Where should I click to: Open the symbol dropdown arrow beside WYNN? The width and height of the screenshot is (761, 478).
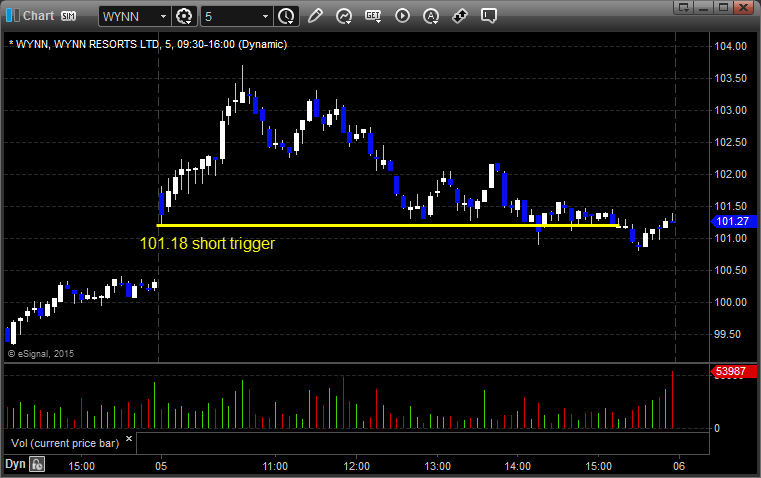[x=164, y=16]
